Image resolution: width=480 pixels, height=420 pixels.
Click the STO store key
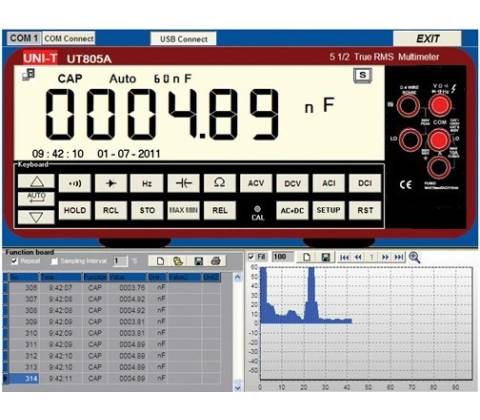(147, 210)
